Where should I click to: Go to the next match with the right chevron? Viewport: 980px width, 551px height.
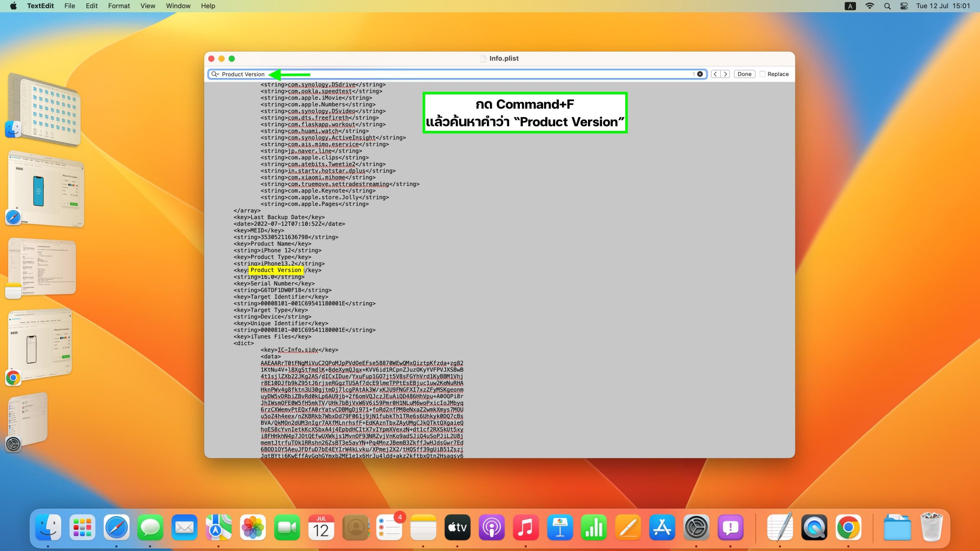pyautogui.click(x=725, y=74)
